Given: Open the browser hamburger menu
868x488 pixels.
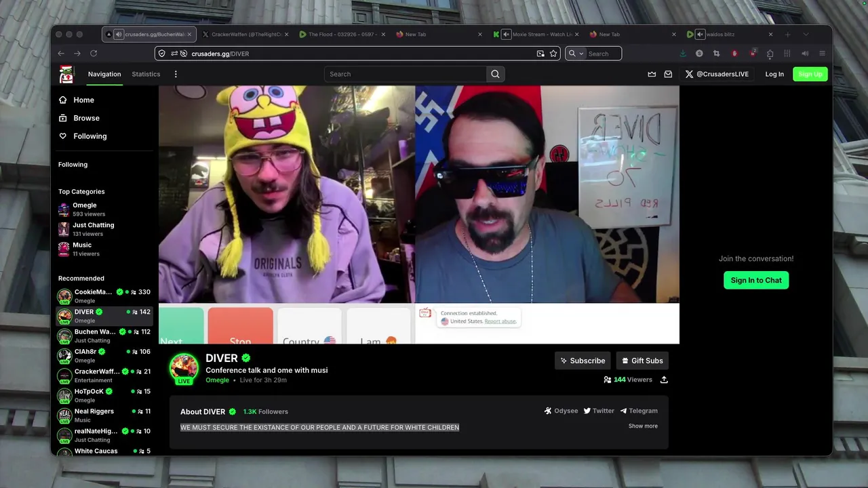Looking at the screenshot, I should coord(823,54).
